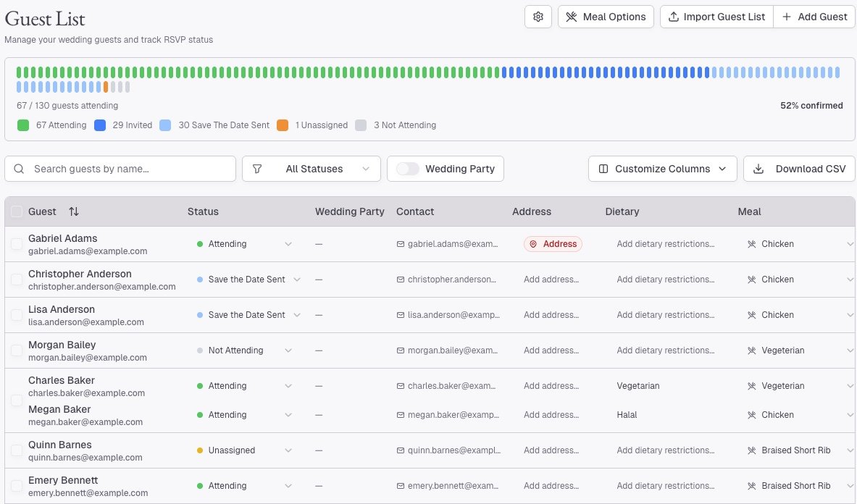Check the box for Morgan Bailey
Image resolution: width=857 pixels, height=504 pixels.
click(x=17, y=350)
